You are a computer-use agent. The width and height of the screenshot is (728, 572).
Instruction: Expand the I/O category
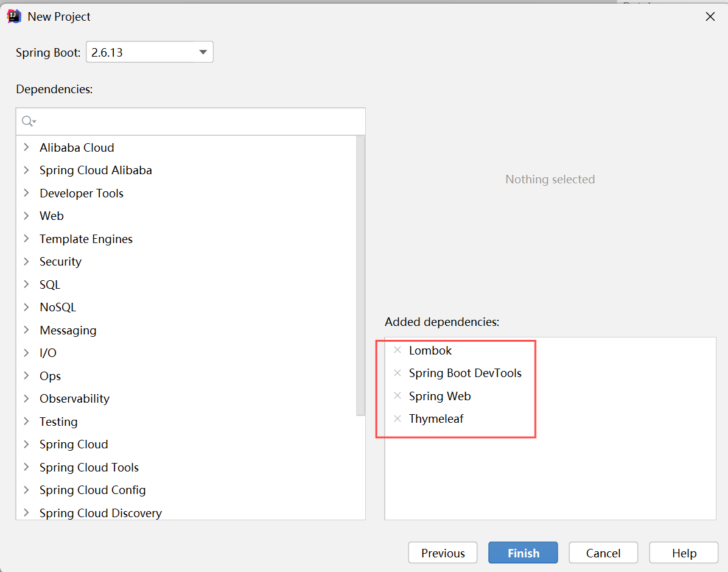click(x=26, y=353)
